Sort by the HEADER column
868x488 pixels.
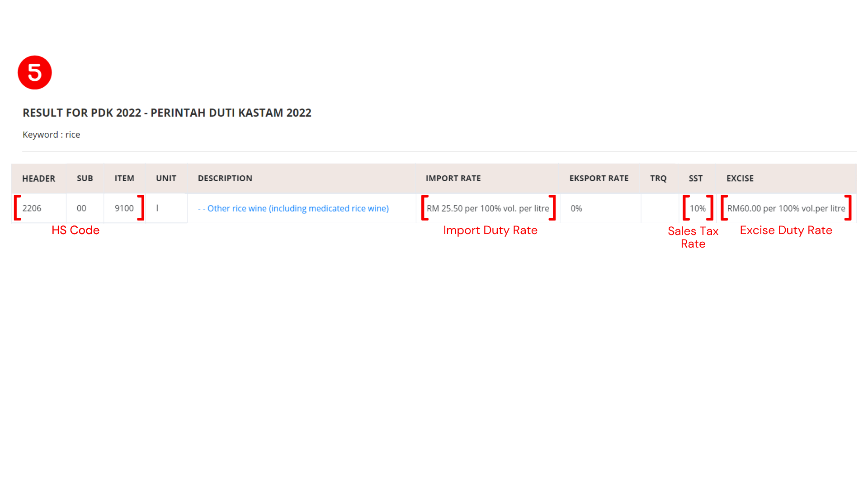point(38,178)
